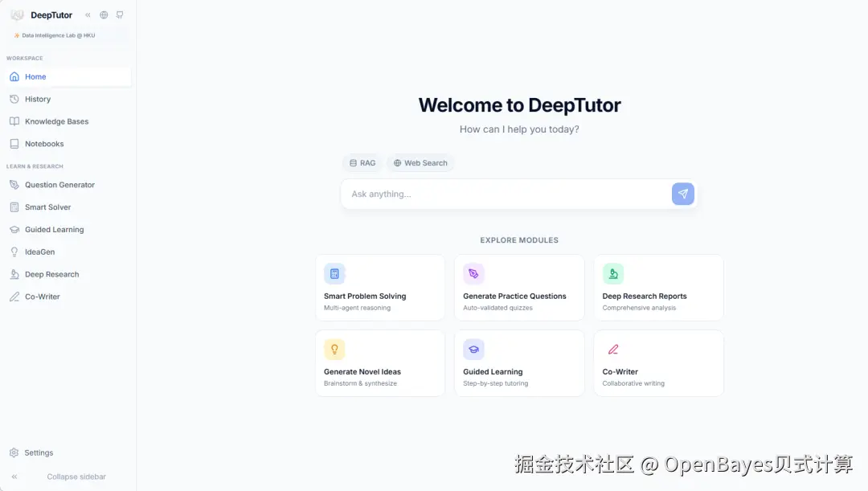Toggle the RAG mode chip
The image size is (868, 491).
click(x=362, y=163)
